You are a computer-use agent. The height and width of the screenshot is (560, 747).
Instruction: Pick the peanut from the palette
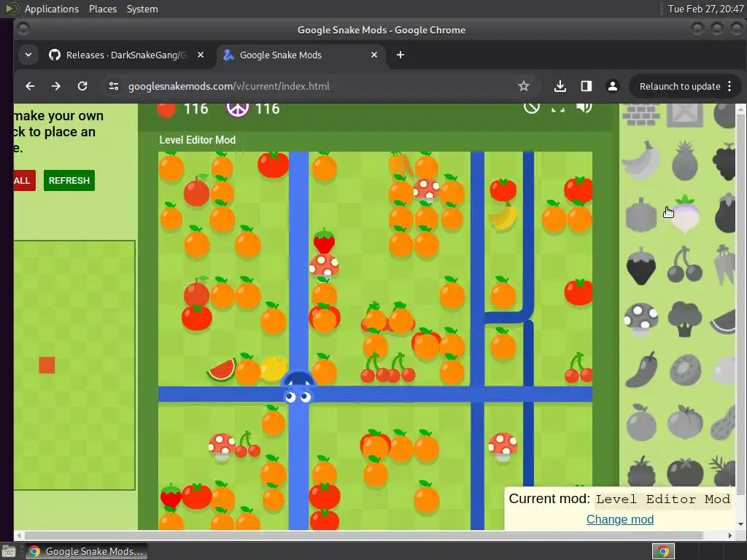click(x=724, y=422)
